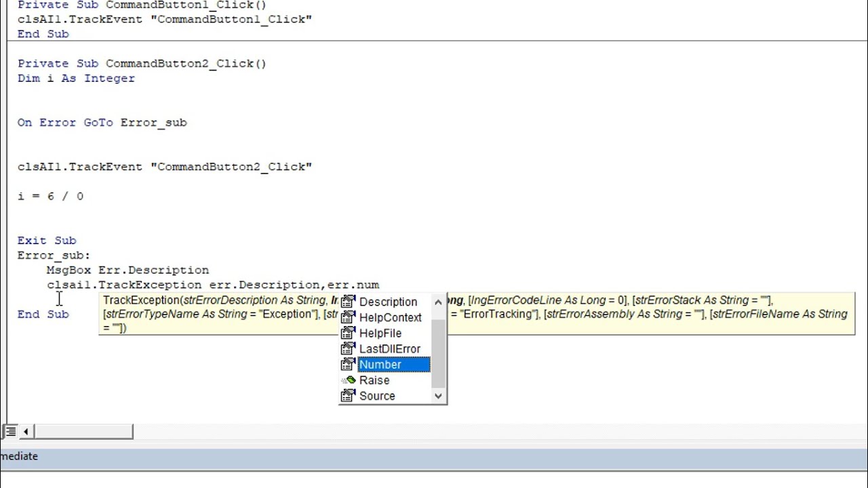Select Description in autocomplete list
The width and height of the screenshot is (868, 488).
(x=388, y=302)
